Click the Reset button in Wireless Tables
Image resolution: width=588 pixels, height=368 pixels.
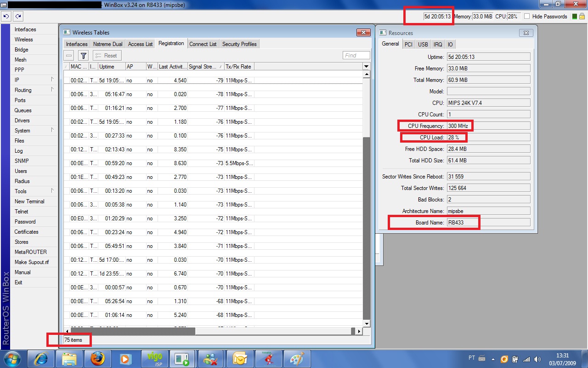(x=107, y=56)
